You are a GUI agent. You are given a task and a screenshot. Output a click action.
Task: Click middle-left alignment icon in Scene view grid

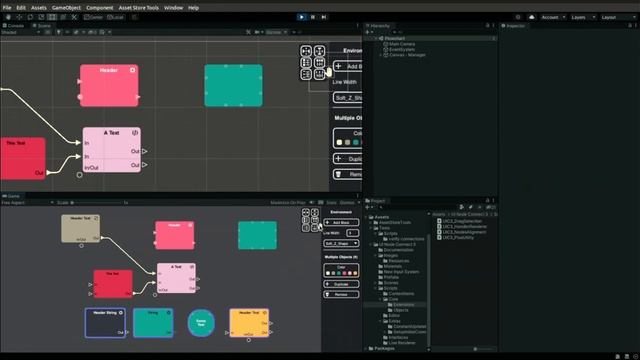pyautogui.click(x=306, y=63)
